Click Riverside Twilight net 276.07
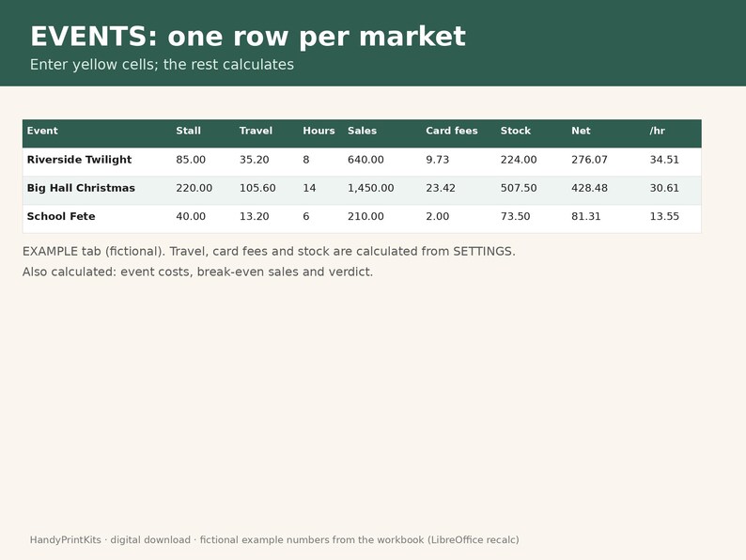This screenshot has width=746, height=560. (589, 160)
